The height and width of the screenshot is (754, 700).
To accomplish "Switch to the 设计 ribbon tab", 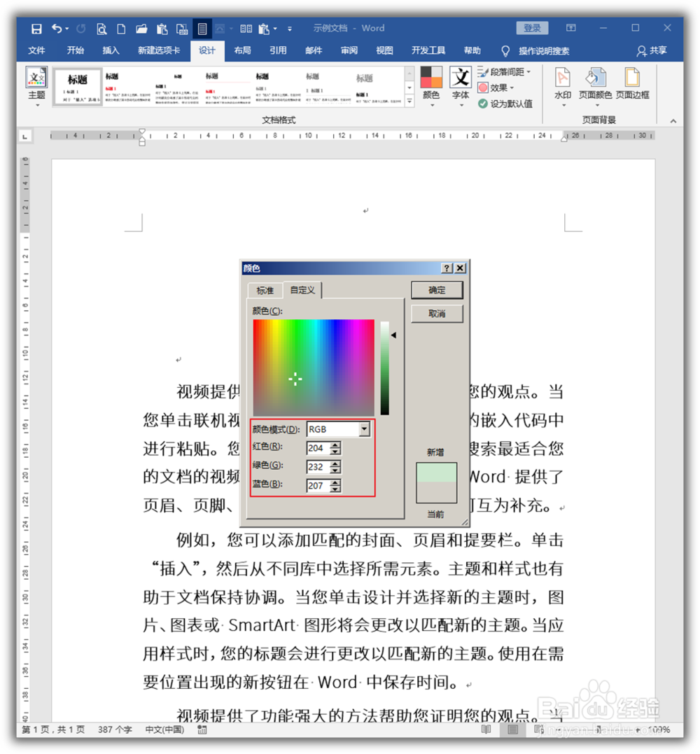I will (x=206, y=50).
